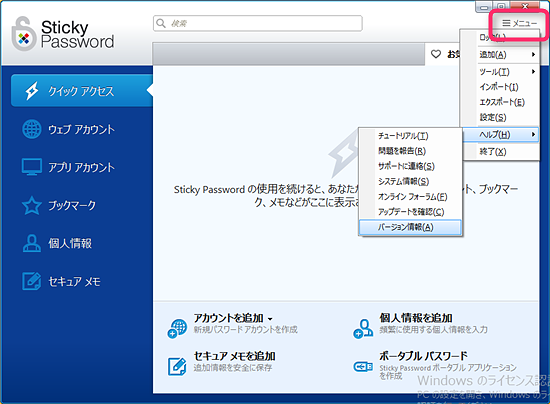Click the hamburger icon in the メニュー button

pos(506,23)
